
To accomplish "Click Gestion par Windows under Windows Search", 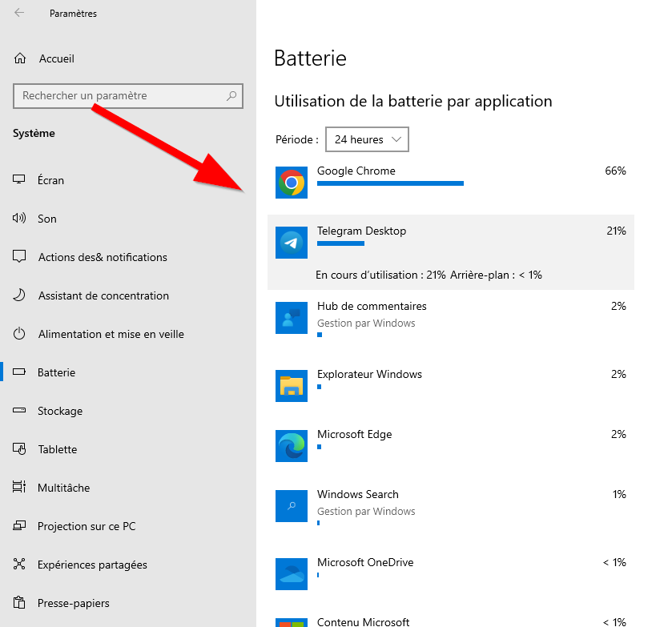I will (366, 511).
